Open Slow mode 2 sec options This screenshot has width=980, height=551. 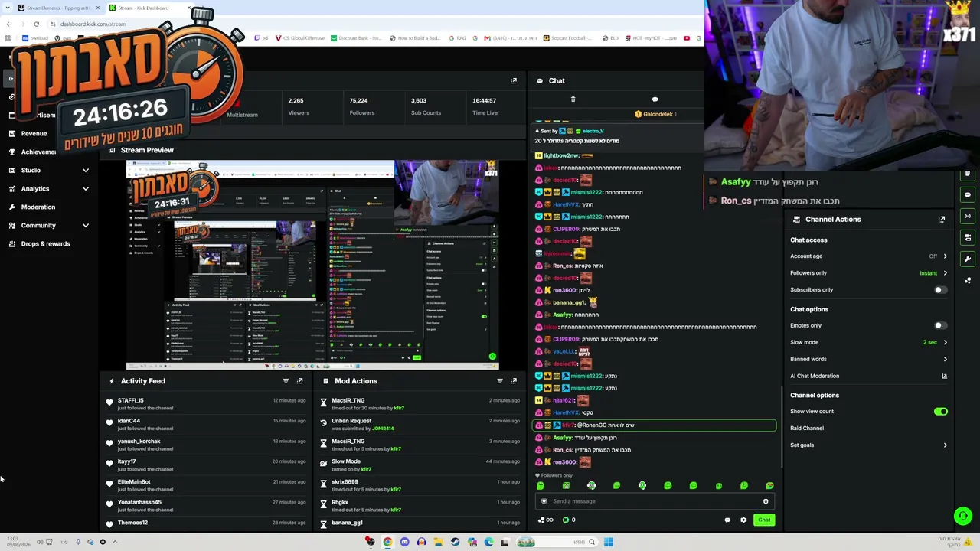pyautogui.click(x=935, y=342)
